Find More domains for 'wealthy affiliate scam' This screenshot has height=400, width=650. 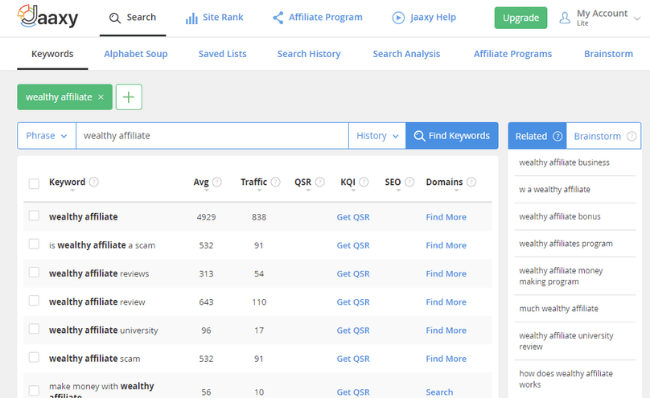click(446, 359)
